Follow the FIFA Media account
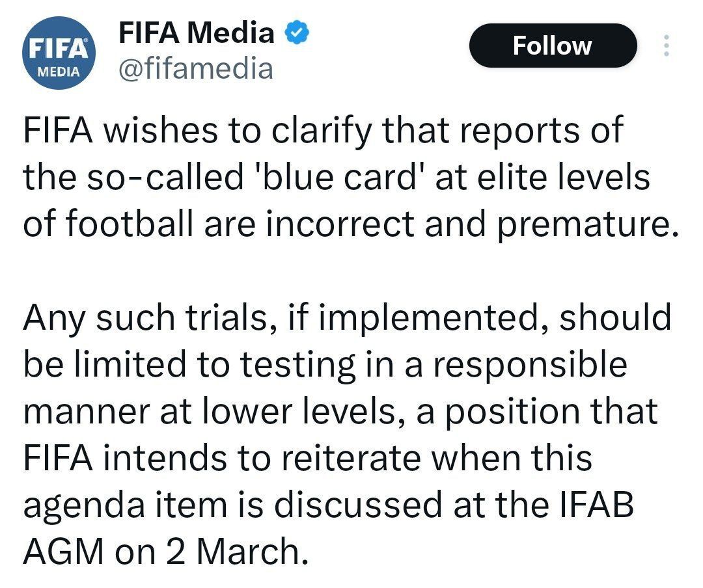Screen dimensions: 703x588 tap(553, 46)
